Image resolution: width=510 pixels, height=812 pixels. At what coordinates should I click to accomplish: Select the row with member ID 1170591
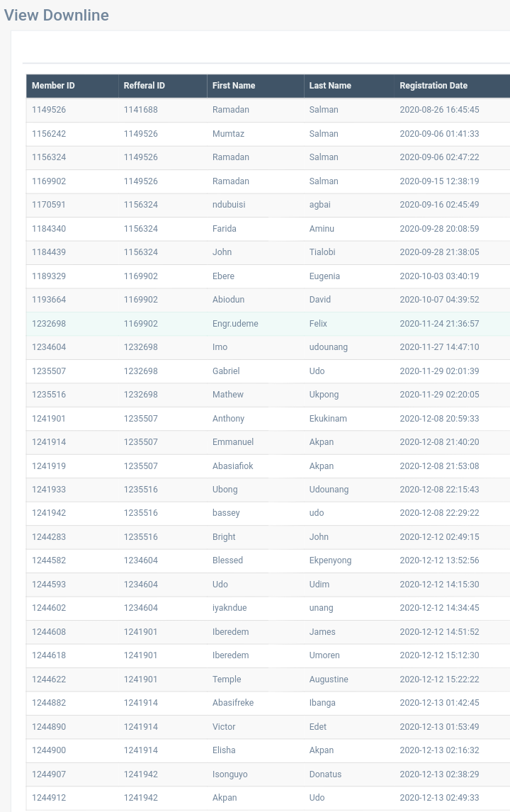[x=49, y=205]
